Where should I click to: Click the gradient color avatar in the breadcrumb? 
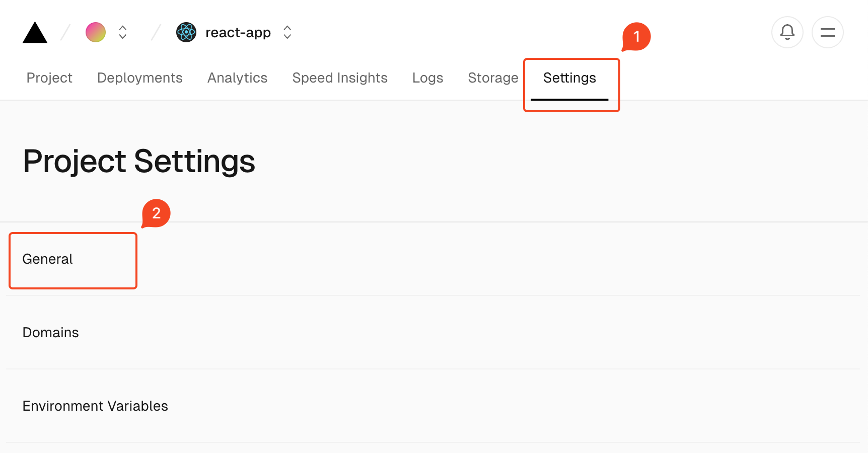pos(95,32)
